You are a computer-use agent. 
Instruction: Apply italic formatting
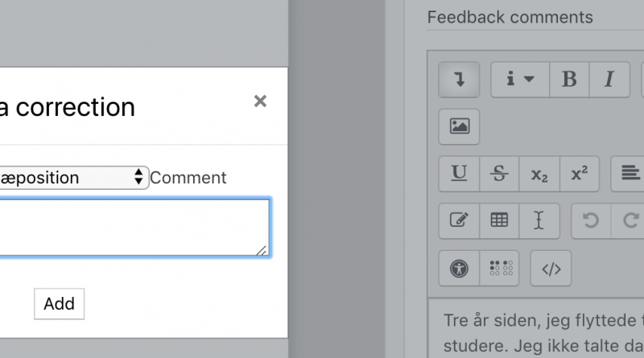pos(609,80)
